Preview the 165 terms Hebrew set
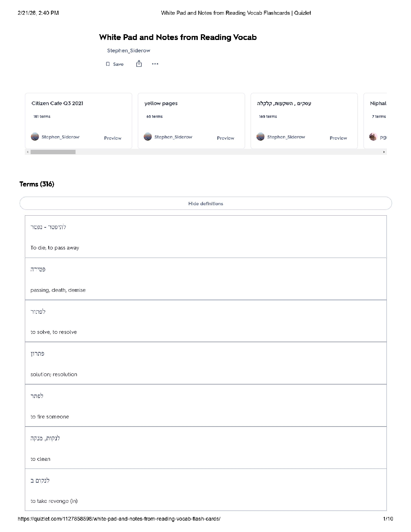The width and height of the screenshot is (411, 532). pos(338,138)
